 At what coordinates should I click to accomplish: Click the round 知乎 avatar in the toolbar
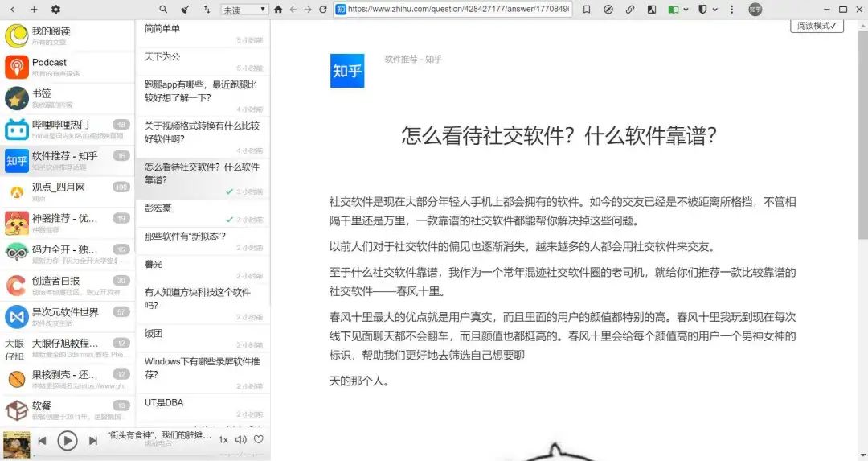[x=755, y=10]
